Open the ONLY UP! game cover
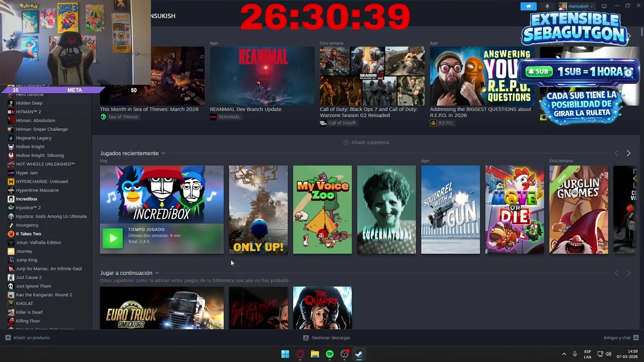Screen dimensions: 644x362 [x=259, y=210]
